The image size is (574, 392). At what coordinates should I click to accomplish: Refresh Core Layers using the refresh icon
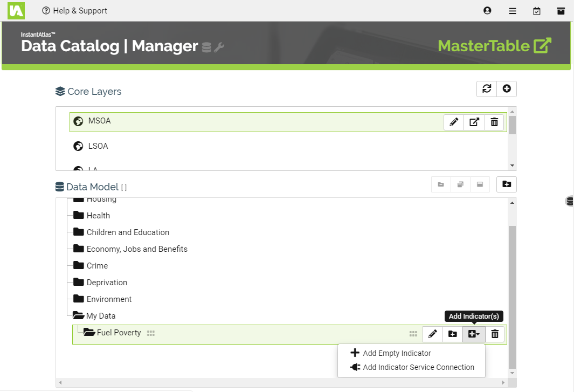pyautogui.click(x=486, y=88)
